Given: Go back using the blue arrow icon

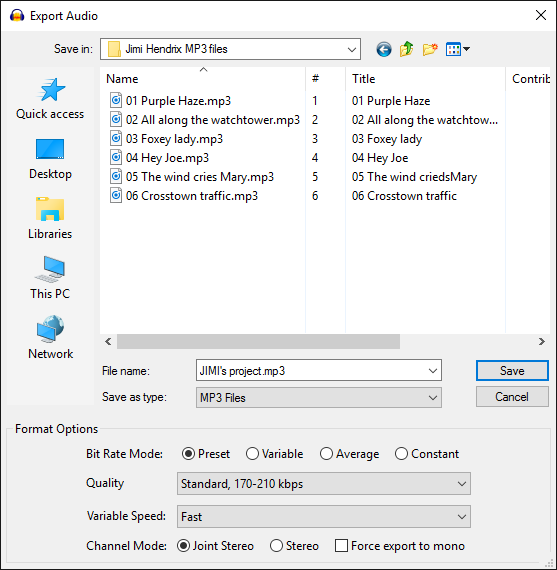Looking at the screenshot, I should click(384, 49).
